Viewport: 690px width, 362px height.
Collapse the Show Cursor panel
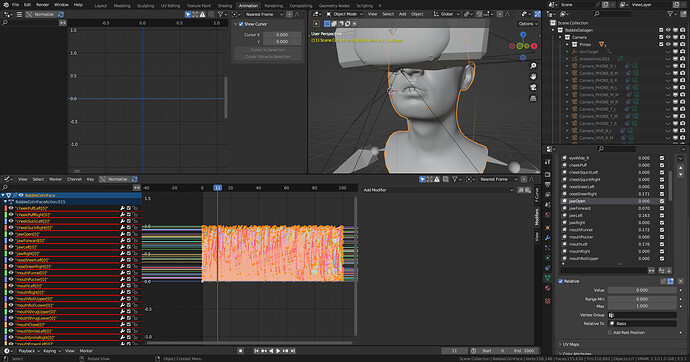[235, 24]
